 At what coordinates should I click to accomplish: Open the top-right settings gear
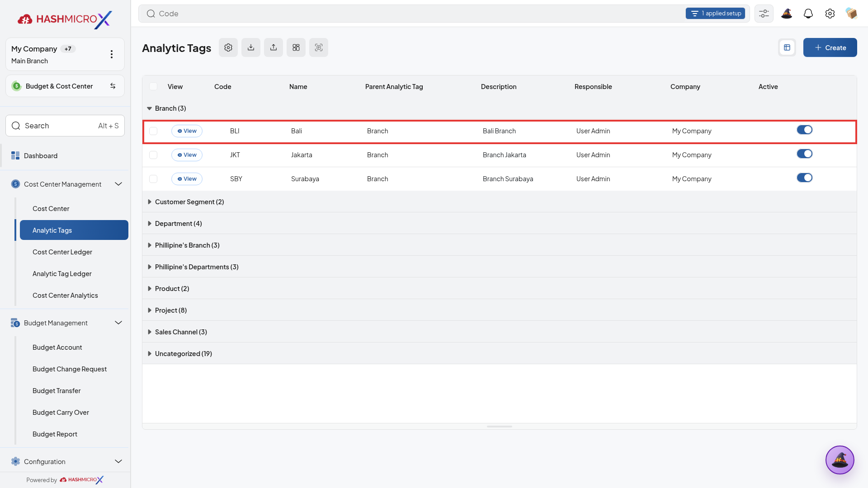click(x=830, y=14)
